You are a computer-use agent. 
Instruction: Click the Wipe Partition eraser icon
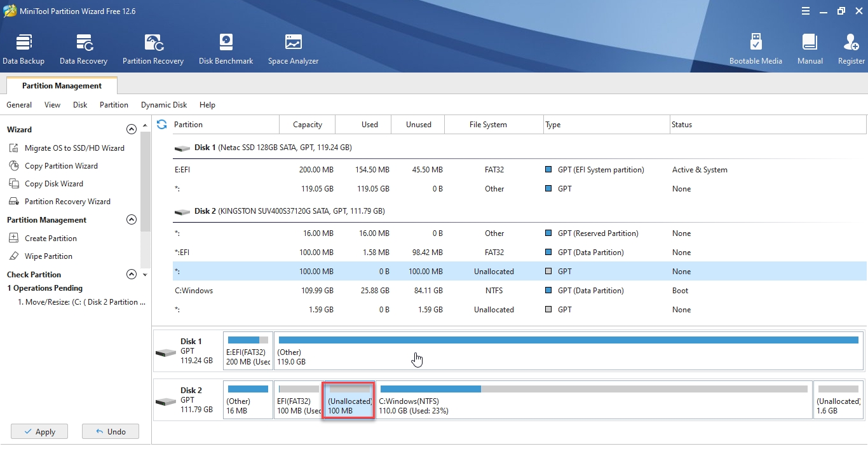(14, 256)
